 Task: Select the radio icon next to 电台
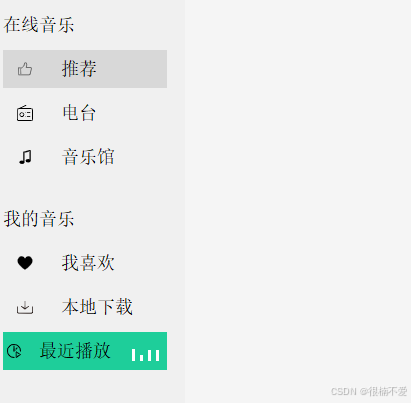pyautogui.click(x=25, y=113)
